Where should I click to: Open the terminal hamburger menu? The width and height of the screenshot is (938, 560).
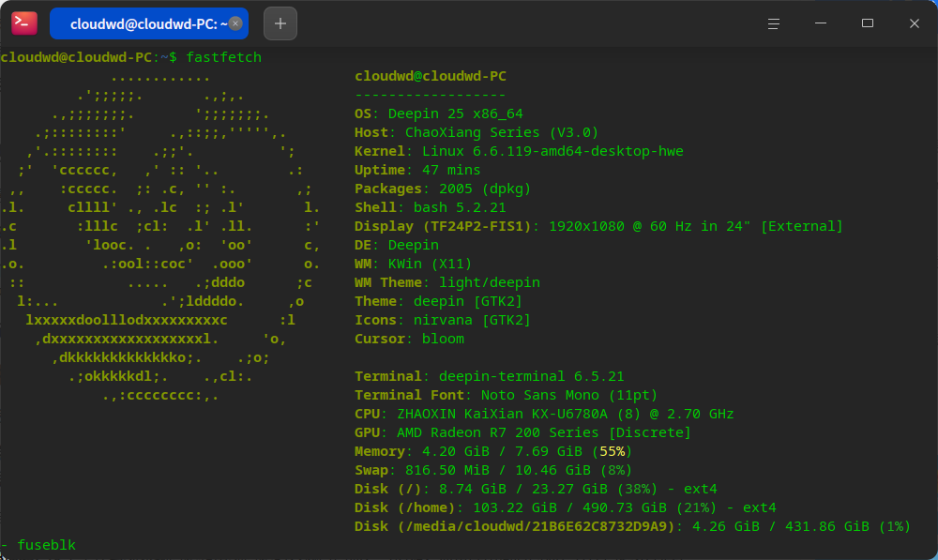pos(774,23)
